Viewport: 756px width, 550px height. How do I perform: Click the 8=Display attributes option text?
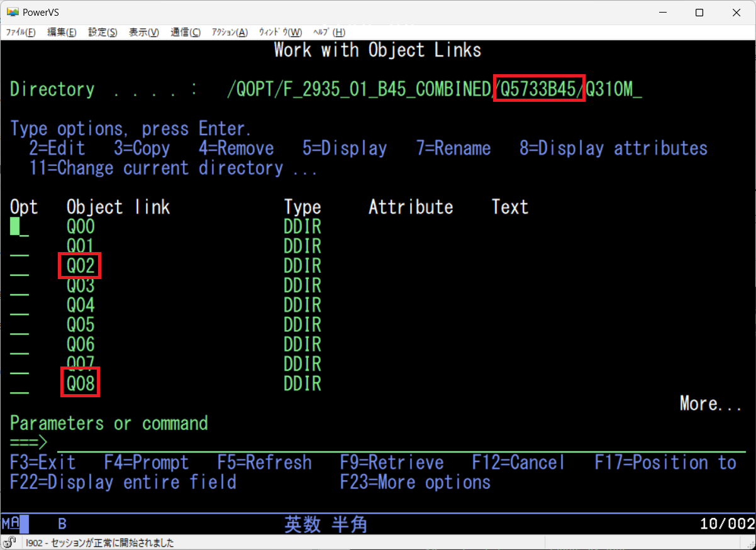[614, 148]
